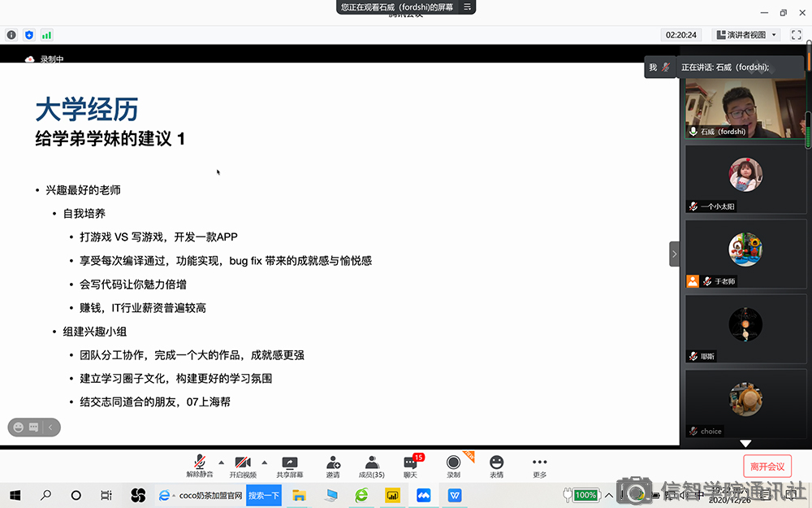Viewport: 812px width, 508px height.
Task: Open 成员(35) participants list
Action: tap(371, 467)
